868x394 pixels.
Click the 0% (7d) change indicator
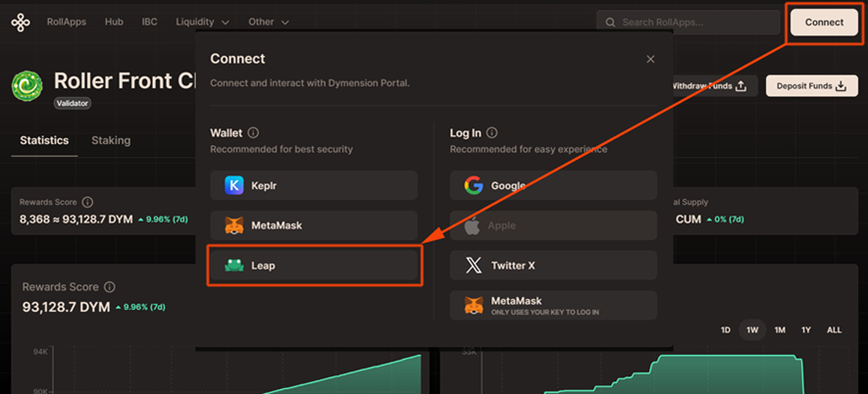727,220
